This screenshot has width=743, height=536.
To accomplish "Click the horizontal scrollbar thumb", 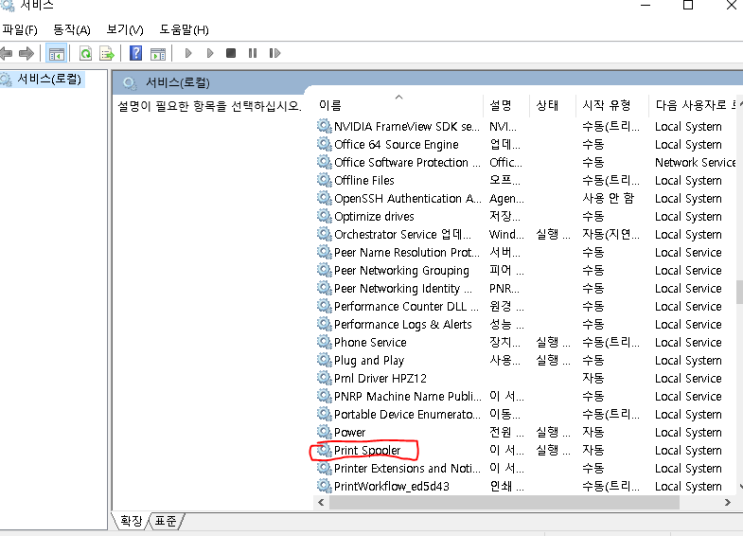I will click(504, 502).
